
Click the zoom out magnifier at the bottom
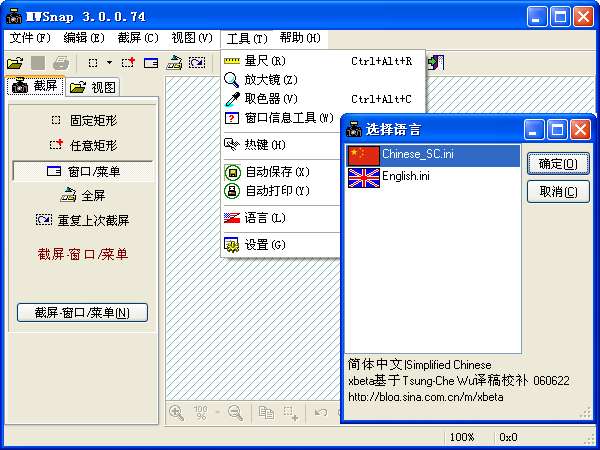(x=235, y=413)
